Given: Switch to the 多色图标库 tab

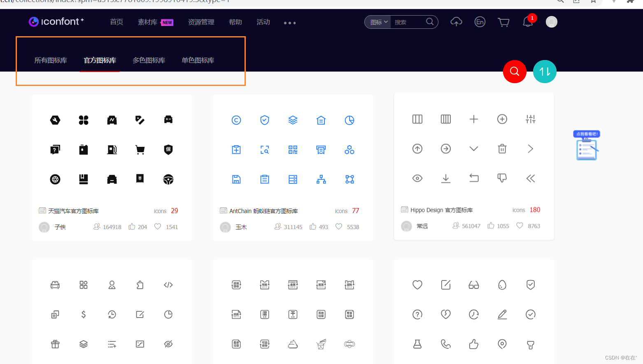Looking at the screenshot, I should pos(149,60).
